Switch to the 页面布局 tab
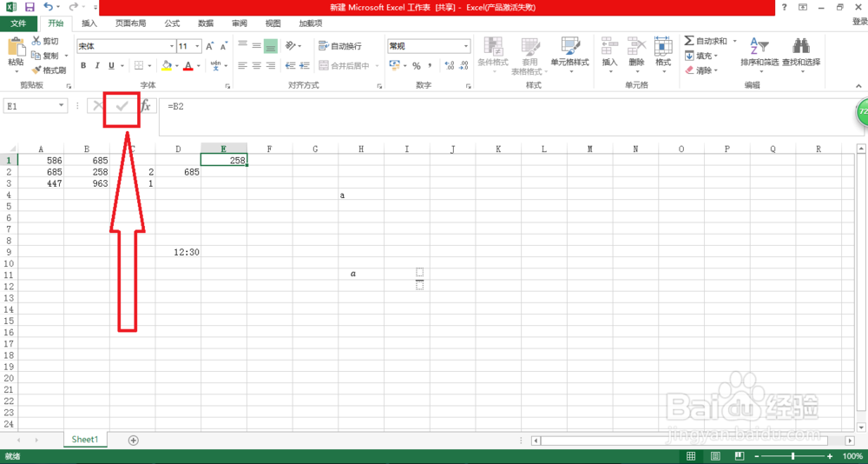The height and width of the screenshot is (464, 868). 131,23
